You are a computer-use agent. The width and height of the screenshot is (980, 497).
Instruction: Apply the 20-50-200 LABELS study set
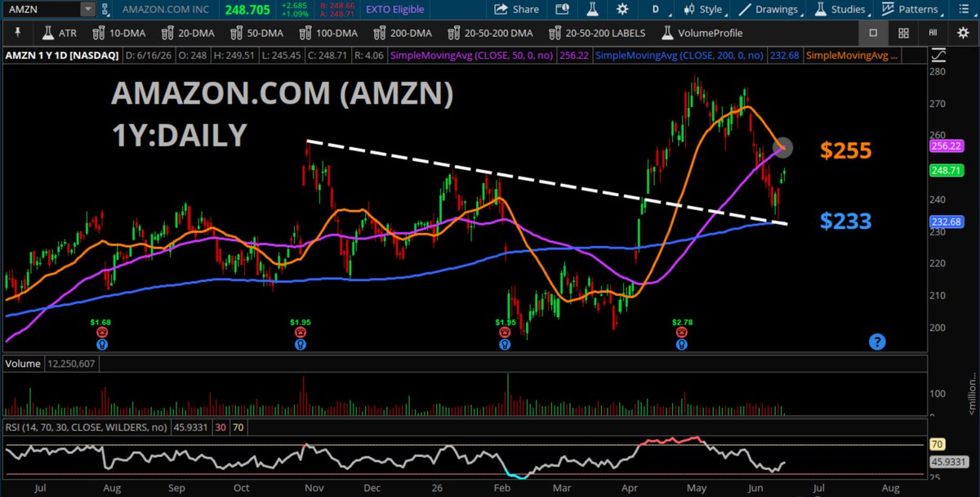596,34
